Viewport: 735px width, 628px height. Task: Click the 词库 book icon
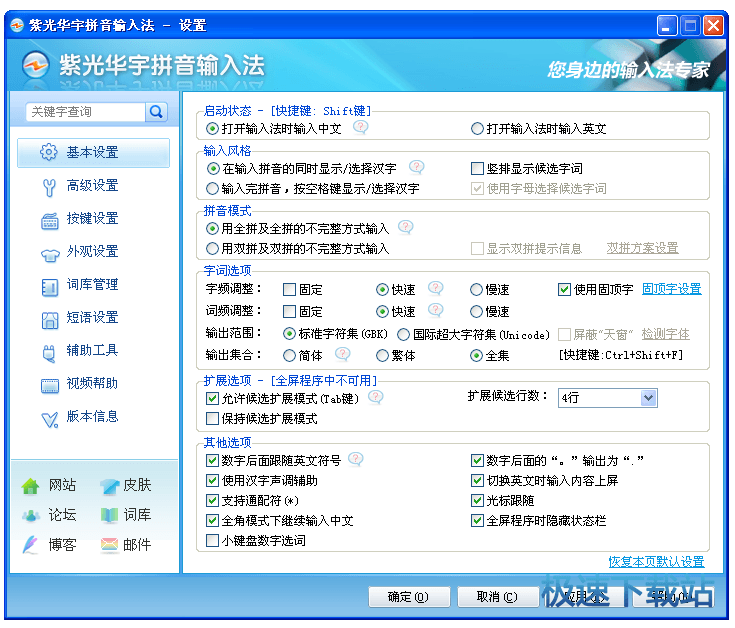(110, 516)
